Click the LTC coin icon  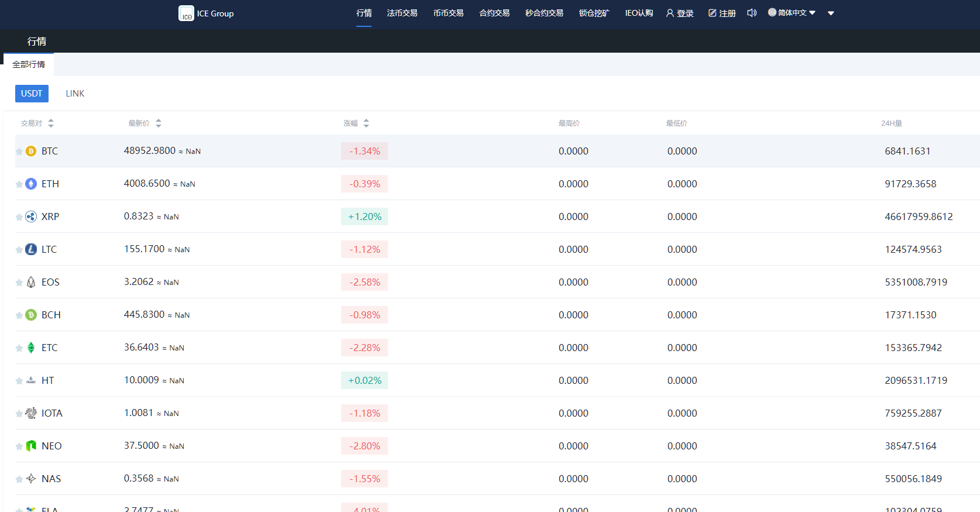pyautogui.click(x=31, y=249)
